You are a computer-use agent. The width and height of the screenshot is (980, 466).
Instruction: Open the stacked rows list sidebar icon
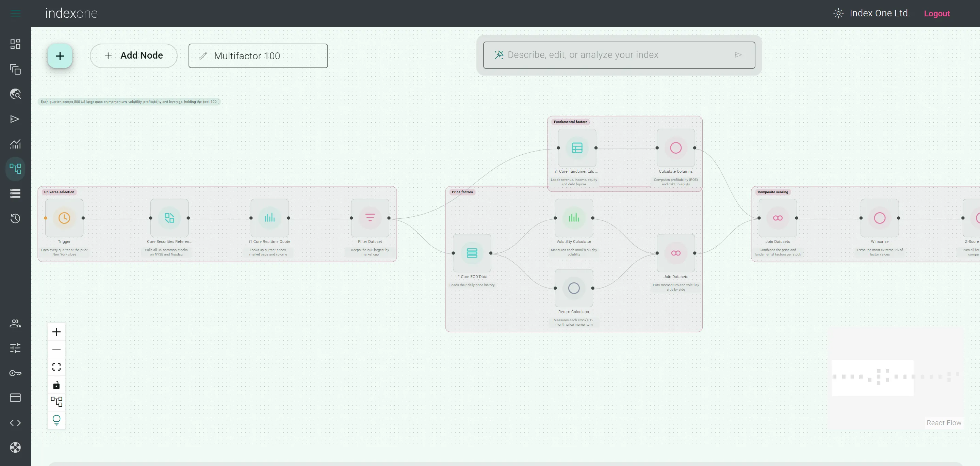[x=15, y=193]
